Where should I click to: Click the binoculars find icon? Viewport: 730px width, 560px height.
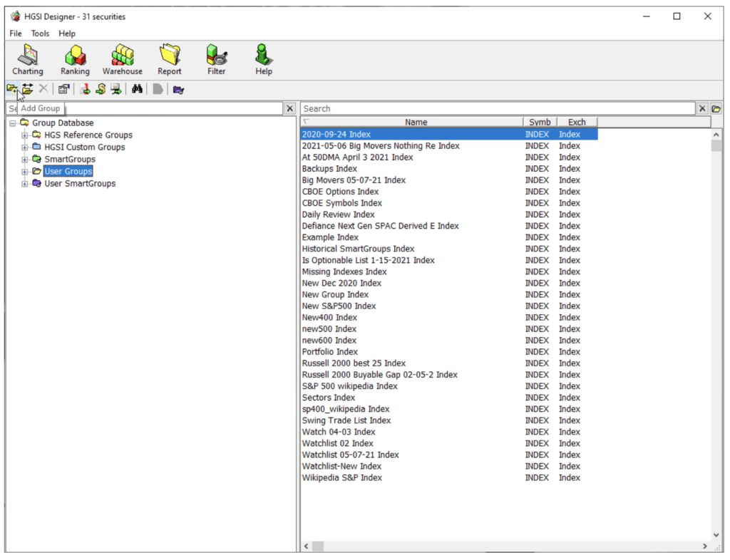pos(137,89)
